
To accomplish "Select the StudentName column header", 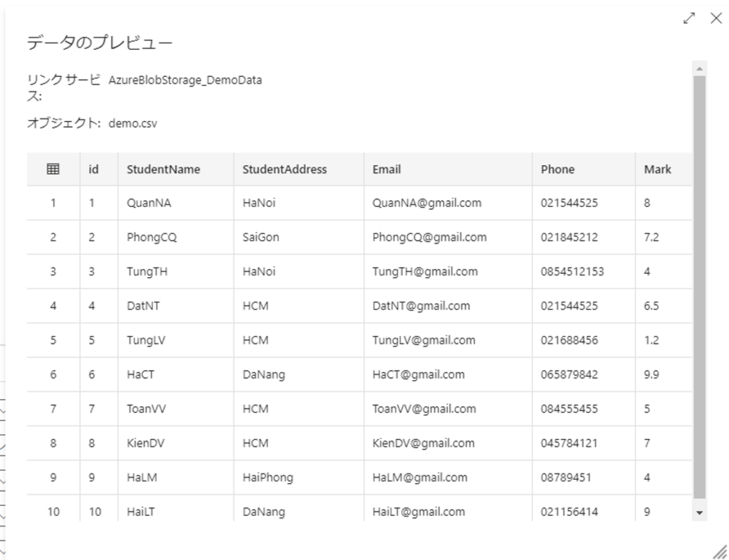I will point(163,169).
